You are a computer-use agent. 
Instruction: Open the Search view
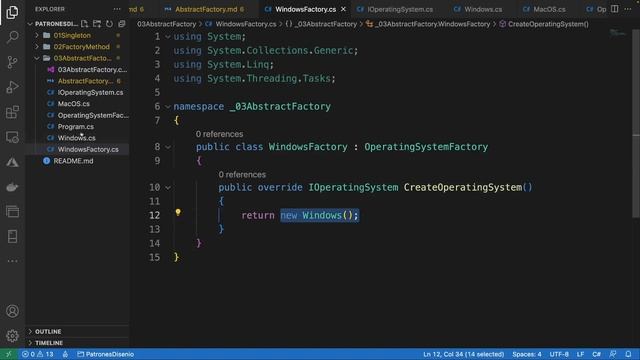click(x=12, y=37)
